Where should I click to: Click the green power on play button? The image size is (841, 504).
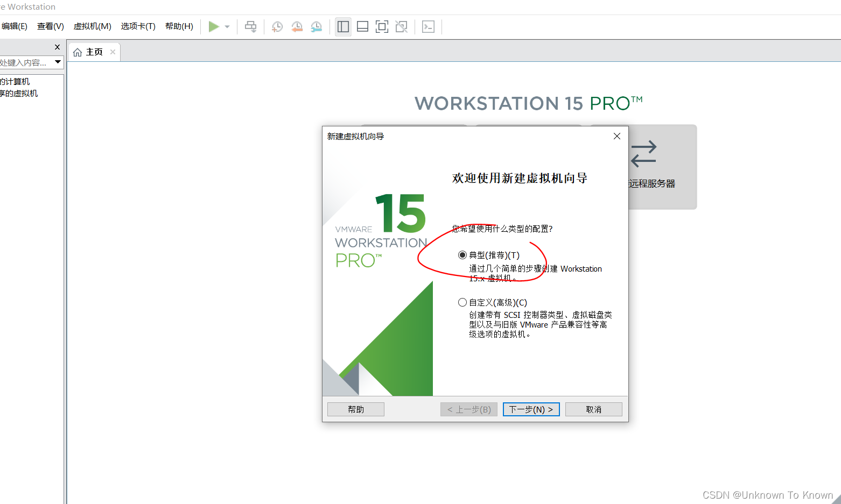click(214, 26)
